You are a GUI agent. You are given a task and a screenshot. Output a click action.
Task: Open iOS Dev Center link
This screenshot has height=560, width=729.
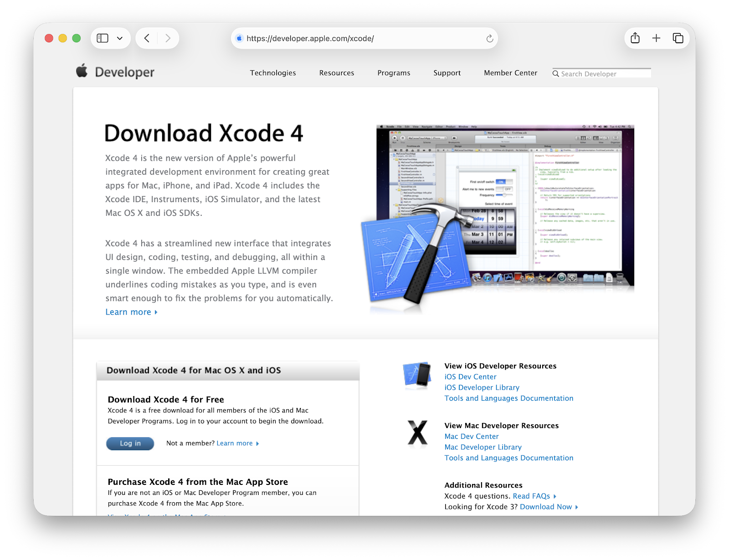point(470,377)
